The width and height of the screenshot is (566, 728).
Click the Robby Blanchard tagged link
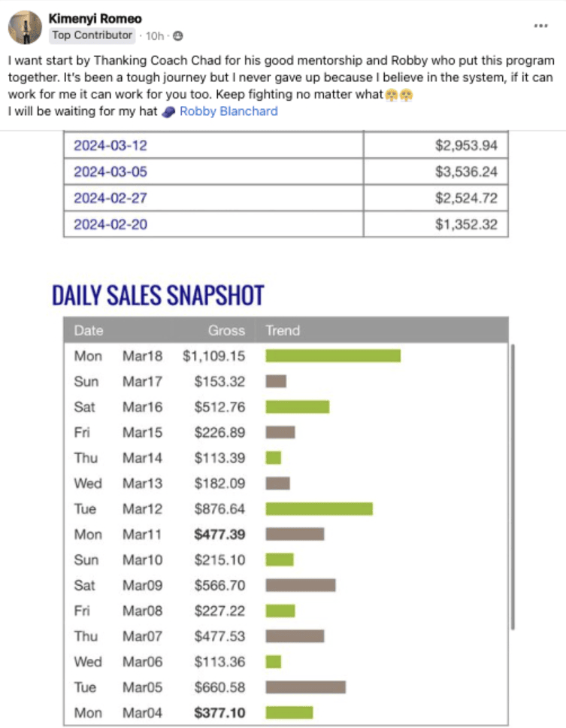point(229,111)
